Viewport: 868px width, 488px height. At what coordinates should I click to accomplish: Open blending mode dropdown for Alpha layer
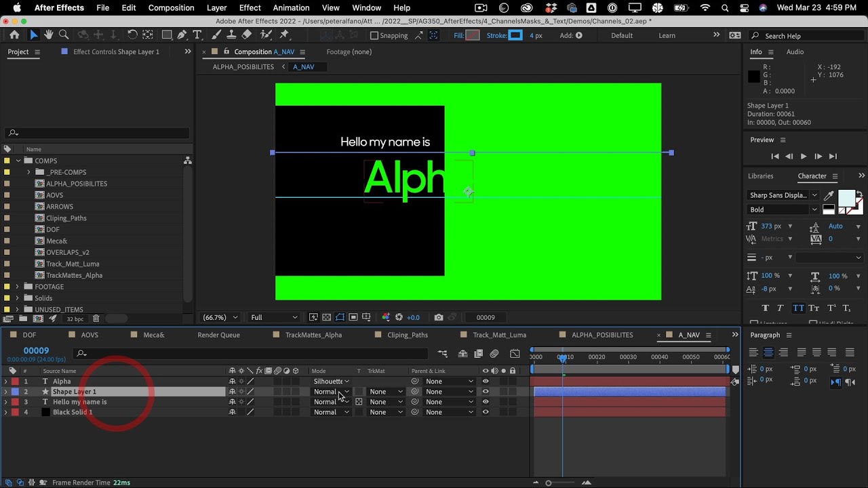click(x=331, y=382)
